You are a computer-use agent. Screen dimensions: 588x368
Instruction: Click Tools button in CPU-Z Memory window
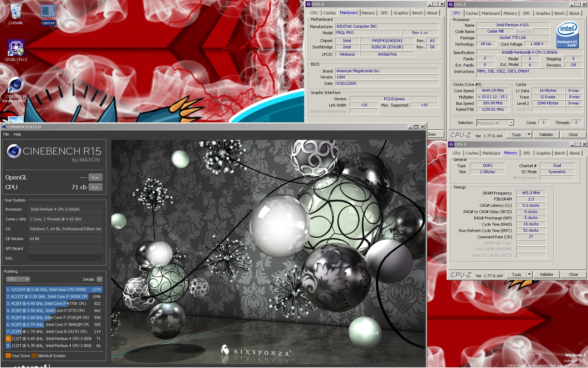[x=517, y=274]
